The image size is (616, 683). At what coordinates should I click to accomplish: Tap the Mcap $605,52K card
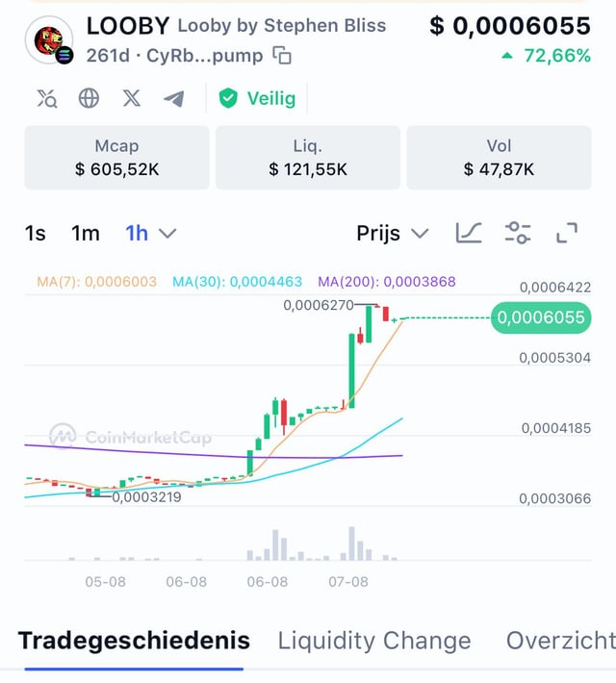tap(116, 158)
